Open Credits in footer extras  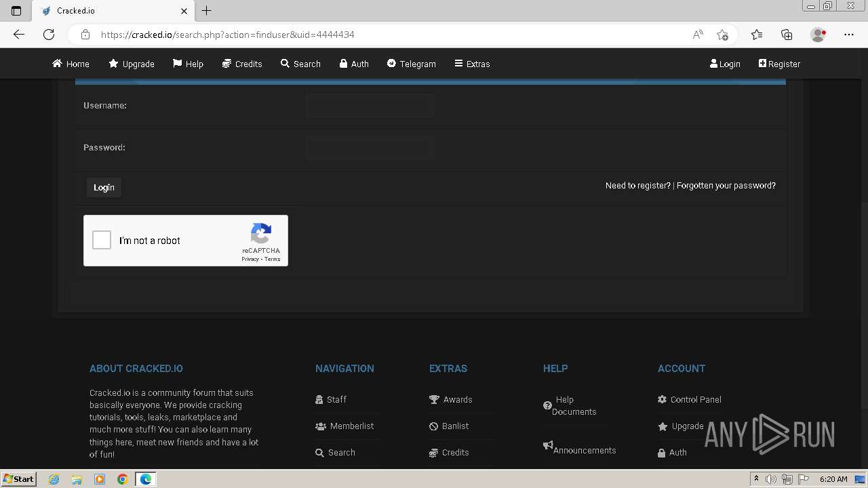tap(449, 452)
